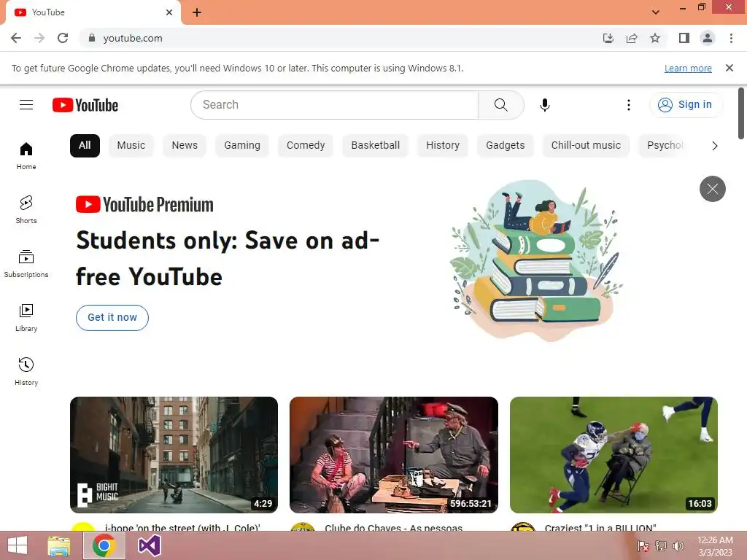Click the install app icon in address bar
The width and height of the screenshot is (747, 560).
tap(608, 38)
